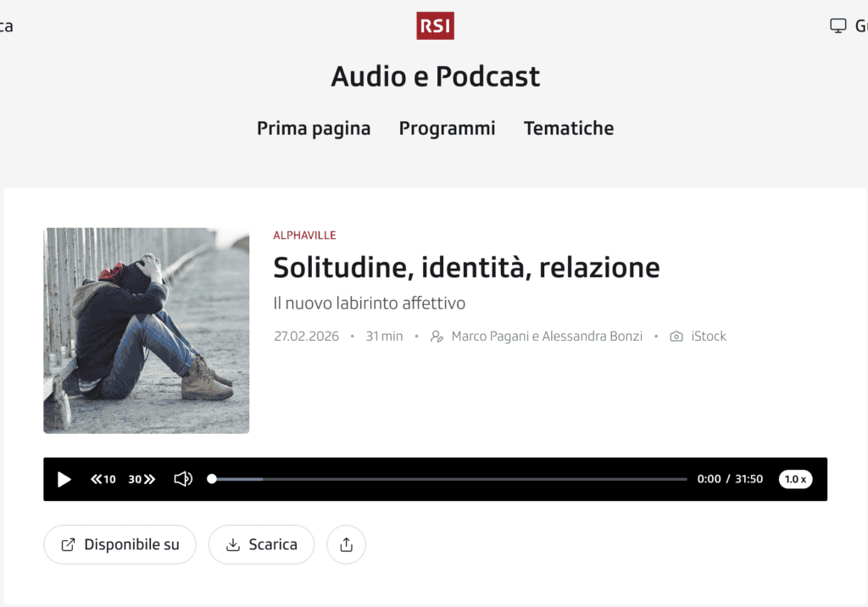The image size is (868, 607).
Task: Click authors Marco Pagani e Alessandra Bonzi
Action: click(546, 337)
